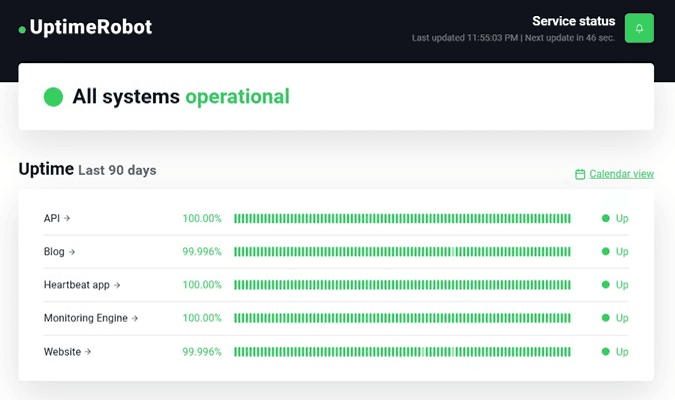675x400 pixels.
Task: Click the arrow icon next to Website
Action: pos(88,352)
